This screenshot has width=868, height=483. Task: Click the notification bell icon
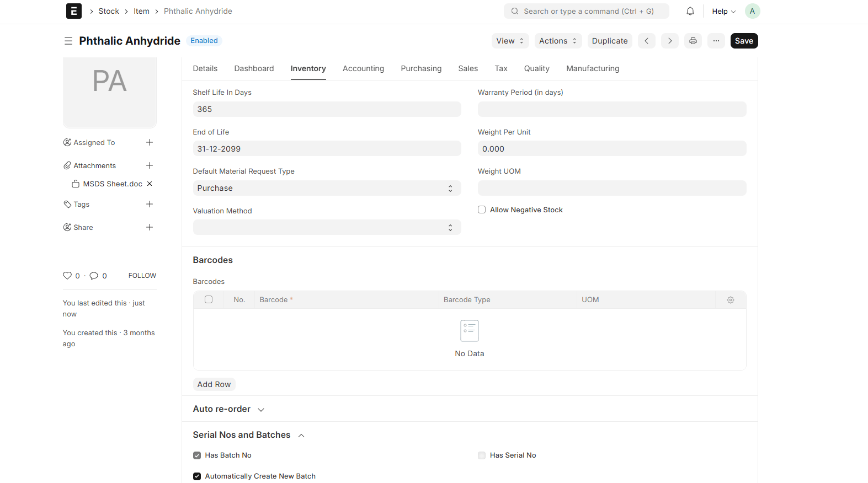[x=690, y=11]
